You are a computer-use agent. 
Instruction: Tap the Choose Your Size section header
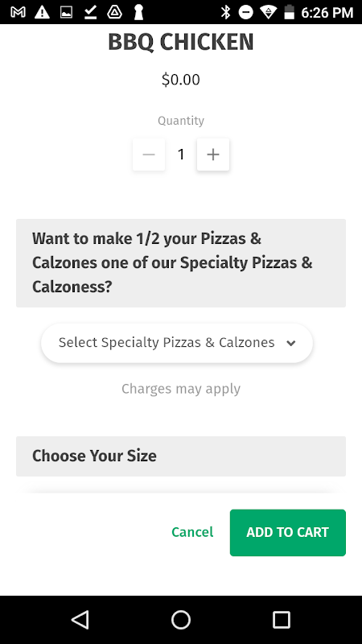181,456
